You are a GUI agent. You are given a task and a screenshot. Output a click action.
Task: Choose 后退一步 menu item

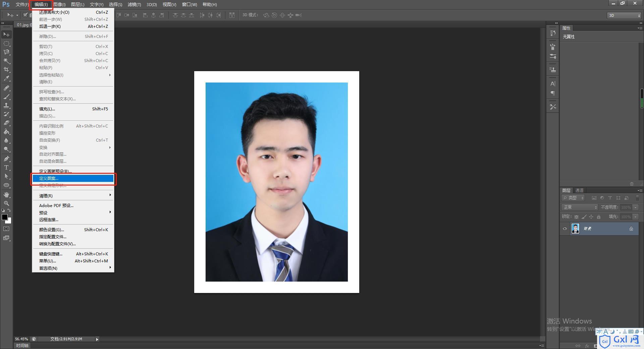[73, 27]
